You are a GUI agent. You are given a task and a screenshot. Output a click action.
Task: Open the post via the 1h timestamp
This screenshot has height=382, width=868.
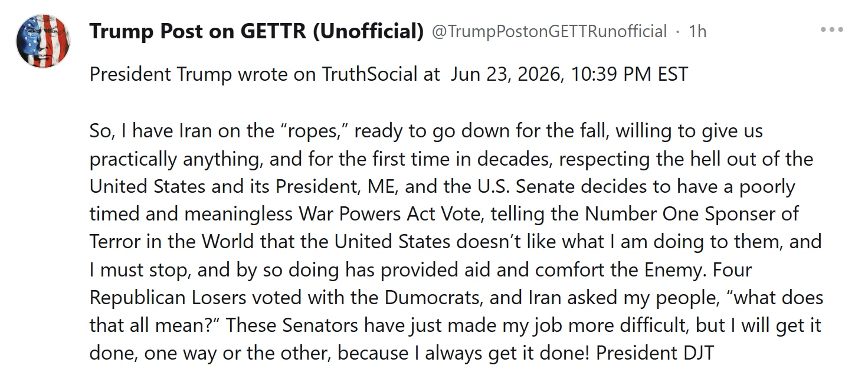[x=697, y=31]
